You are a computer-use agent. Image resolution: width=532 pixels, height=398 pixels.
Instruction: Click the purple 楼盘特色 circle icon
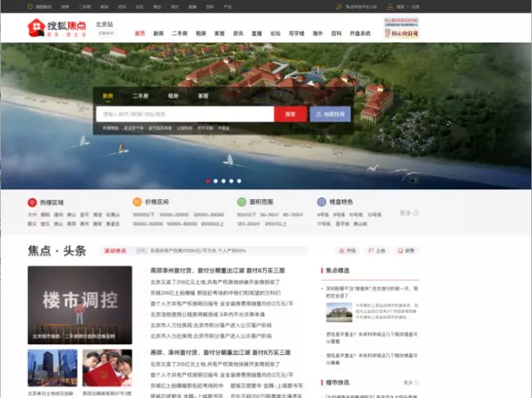pyautogui.click(x=321, y=202)
